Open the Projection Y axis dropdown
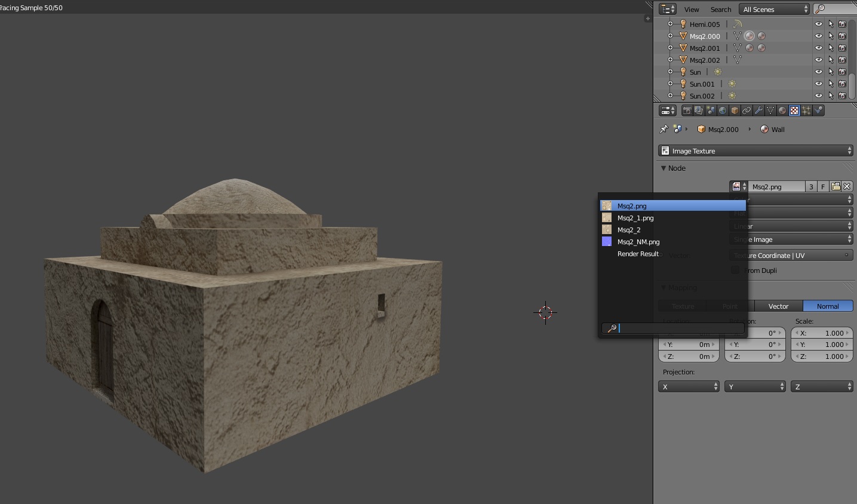This screenshot has height=504, width=857. pos(755,387)
